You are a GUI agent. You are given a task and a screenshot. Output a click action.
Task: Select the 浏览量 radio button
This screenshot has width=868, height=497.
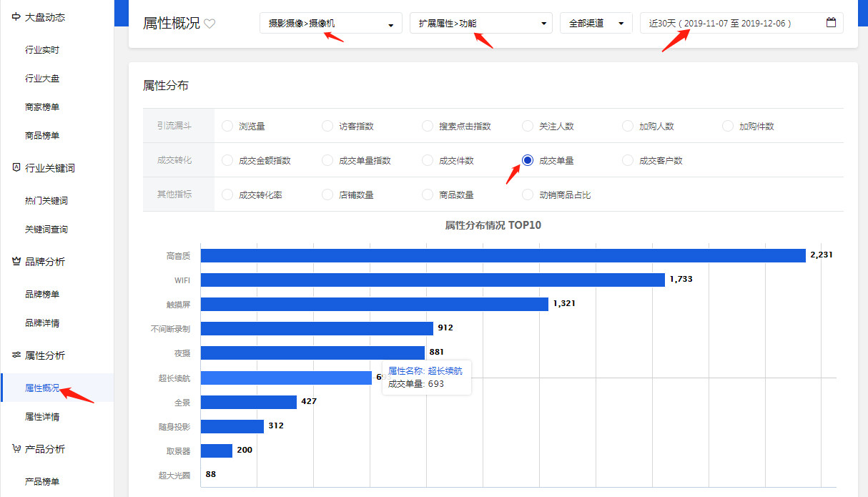coord(227,127)
